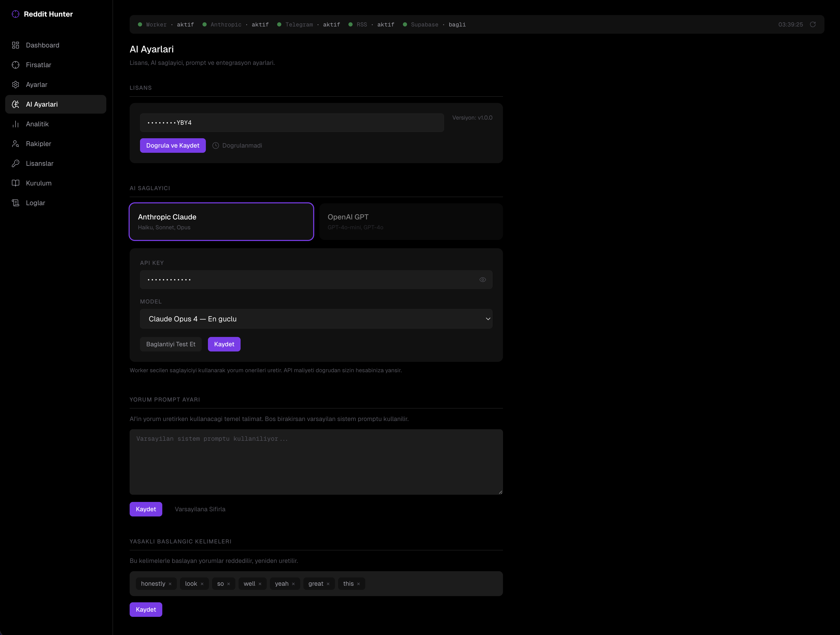840x635 pixels.
Task: Open Dashboard via its grid icon
Action: [15, 45]
